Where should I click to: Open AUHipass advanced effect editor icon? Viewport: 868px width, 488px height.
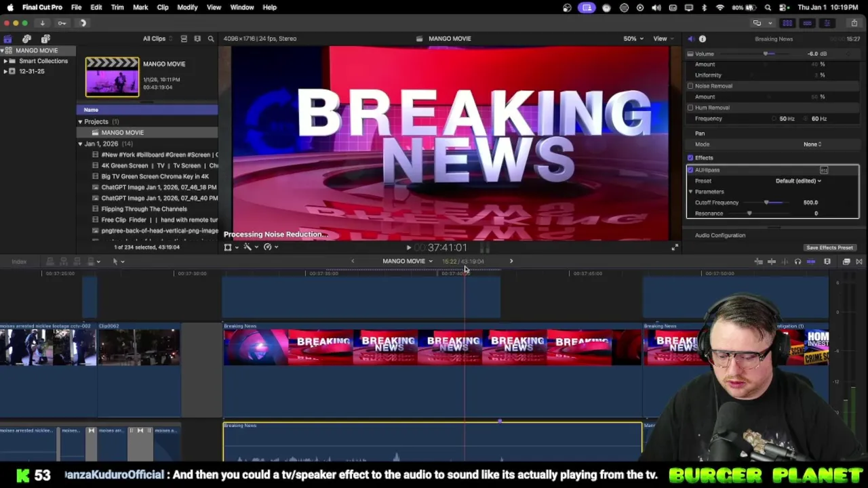824,170
